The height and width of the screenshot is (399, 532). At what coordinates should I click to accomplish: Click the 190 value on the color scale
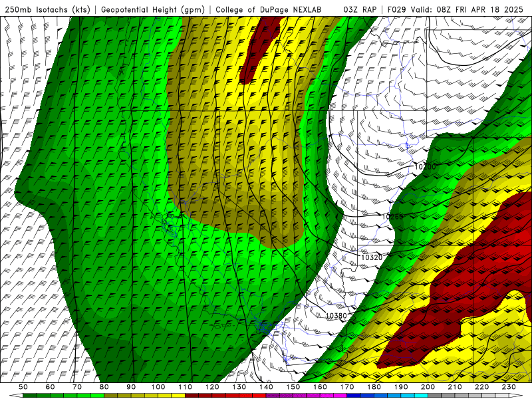(x=401, y=387)
